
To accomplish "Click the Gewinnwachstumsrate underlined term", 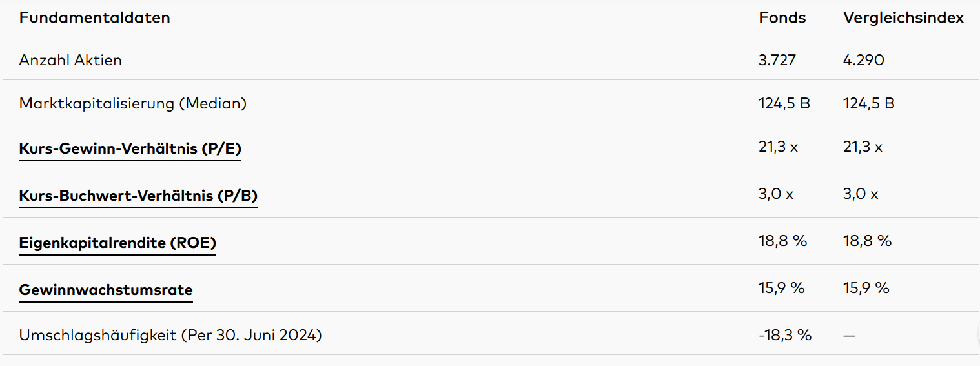I will tap(106, 289).
